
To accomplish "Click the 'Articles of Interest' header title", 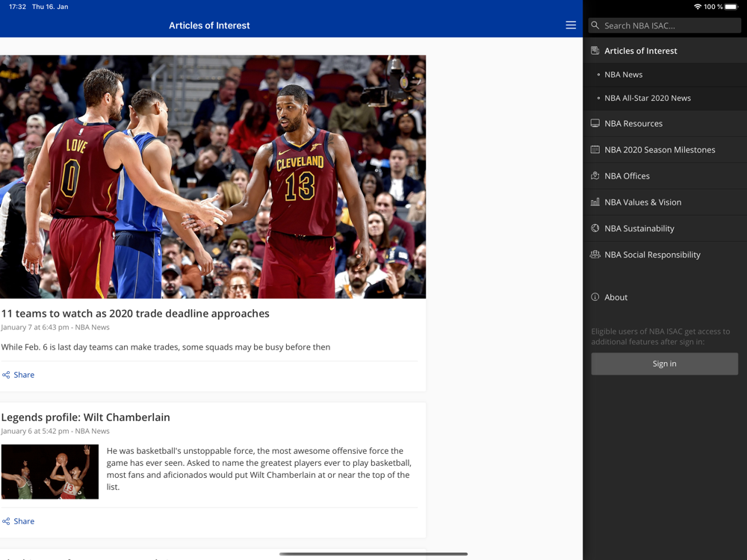I will click(209, 25).
